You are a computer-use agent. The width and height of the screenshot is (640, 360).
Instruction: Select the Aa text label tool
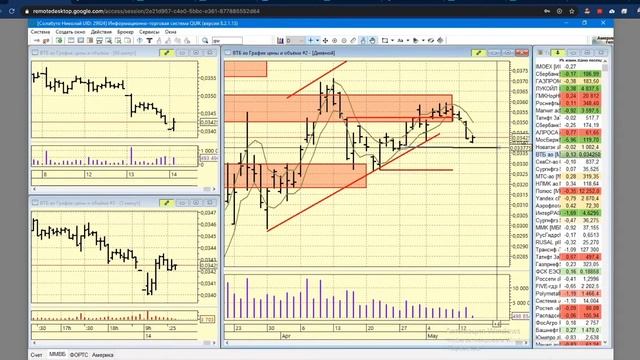(400, 40)
